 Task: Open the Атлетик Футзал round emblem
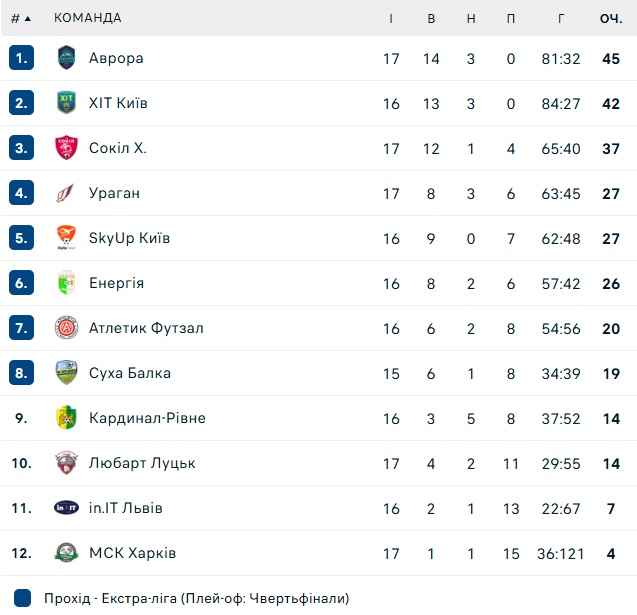[66, 327]
